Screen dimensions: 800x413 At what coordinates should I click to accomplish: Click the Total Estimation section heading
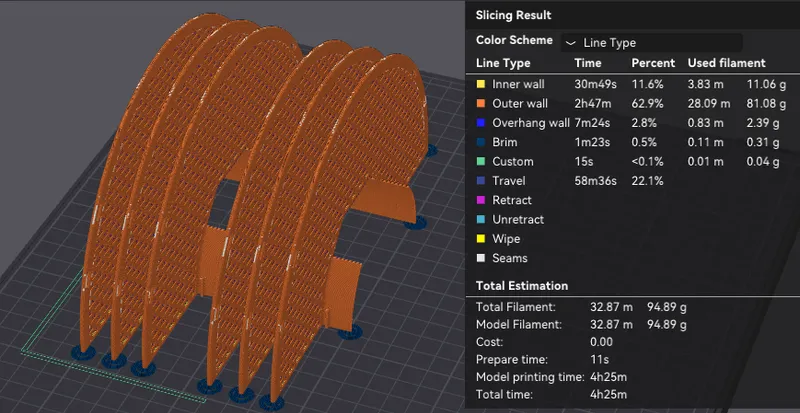tap(522, 286)
